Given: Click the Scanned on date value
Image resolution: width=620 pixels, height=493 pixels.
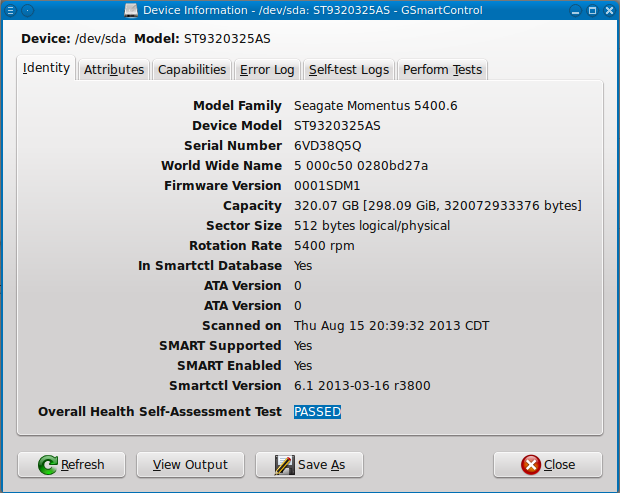Looking at the screenshot, I should [x=391, y=326].
